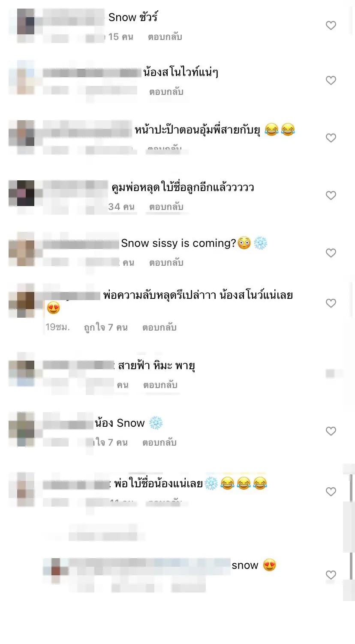Tap heart beside "พ่อความลับหลุดรึเปล่า" comment
The image size is (355, 644).
coord(331,303)
